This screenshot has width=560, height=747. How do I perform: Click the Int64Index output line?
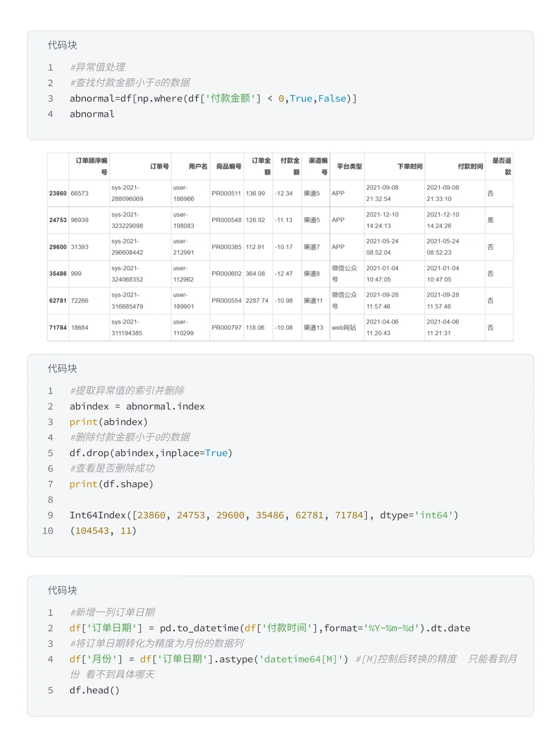tap(264, 515)
